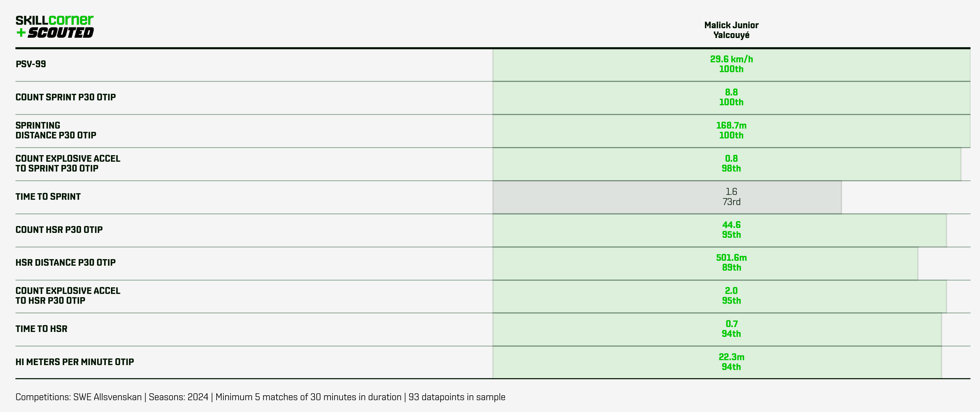
Task: Click the 22.3m HI meters per minute bar
Action: click(717, 362)
